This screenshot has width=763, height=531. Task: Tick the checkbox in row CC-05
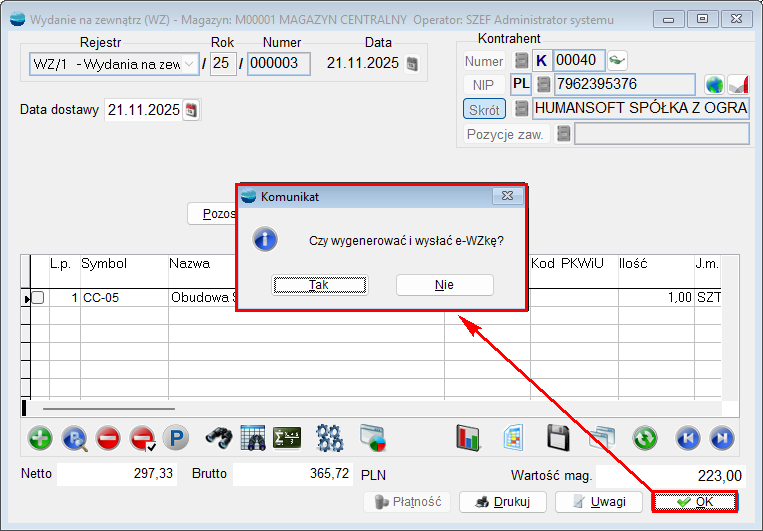click(x=37, y=298)
